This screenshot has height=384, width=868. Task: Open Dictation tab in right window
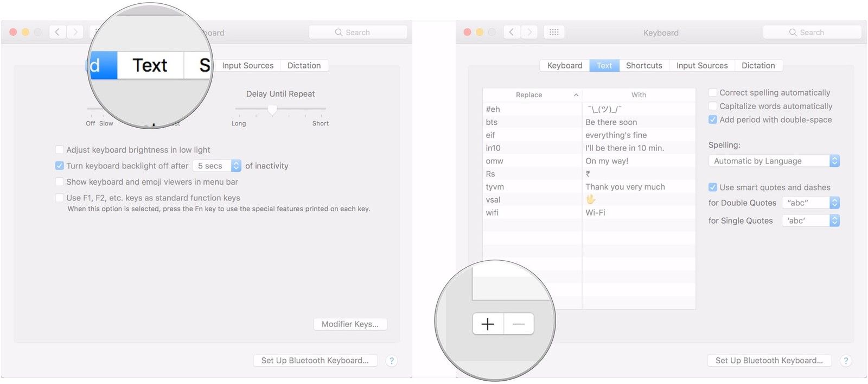click(x=758, y=66)
